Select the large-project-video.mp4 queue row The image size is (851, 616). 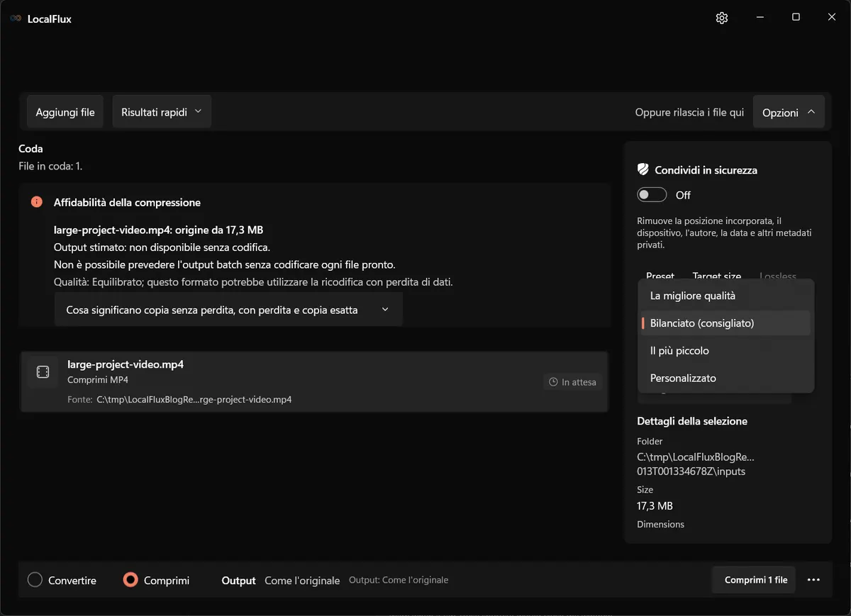(314, 381)
